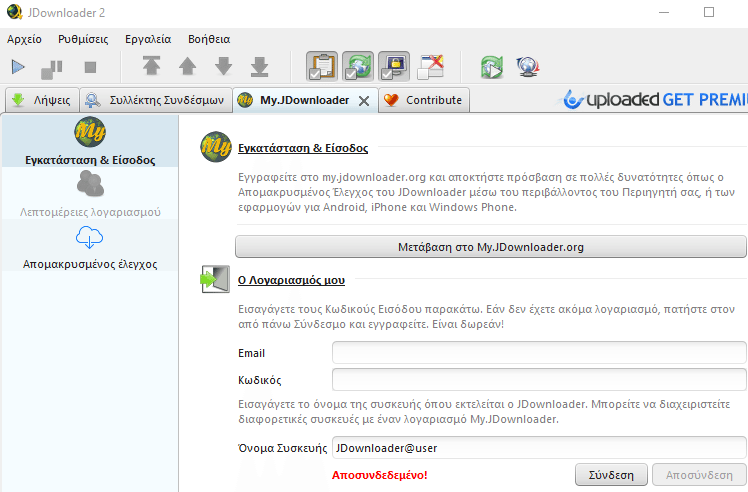This screenshot has height=492, width=748.
Task: Toggle silent mode window icon
Action: coord(430,66)
